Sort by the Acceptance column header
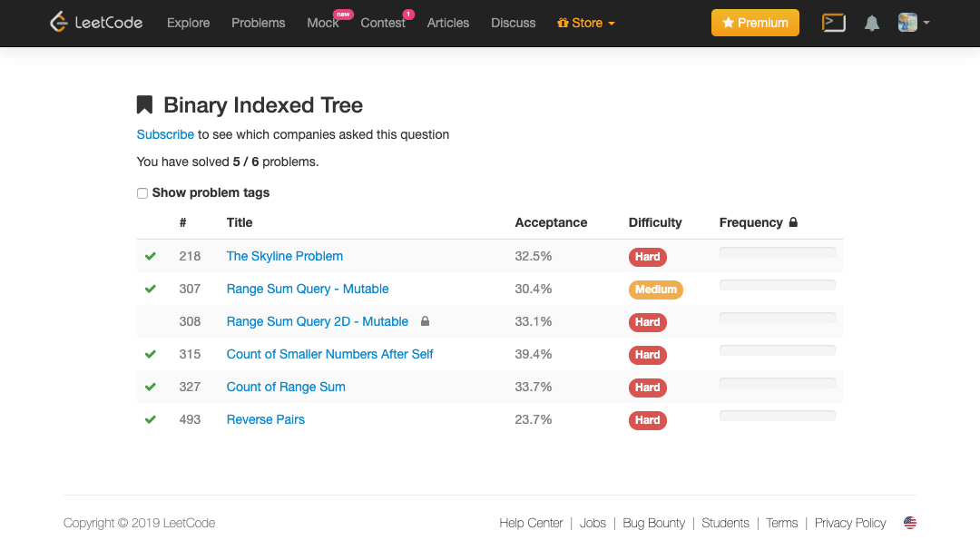 pos(551,222)
